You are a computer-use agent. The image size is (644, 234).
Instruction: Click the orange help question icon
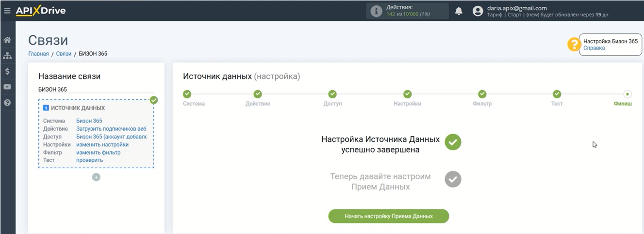pos(574,45)
